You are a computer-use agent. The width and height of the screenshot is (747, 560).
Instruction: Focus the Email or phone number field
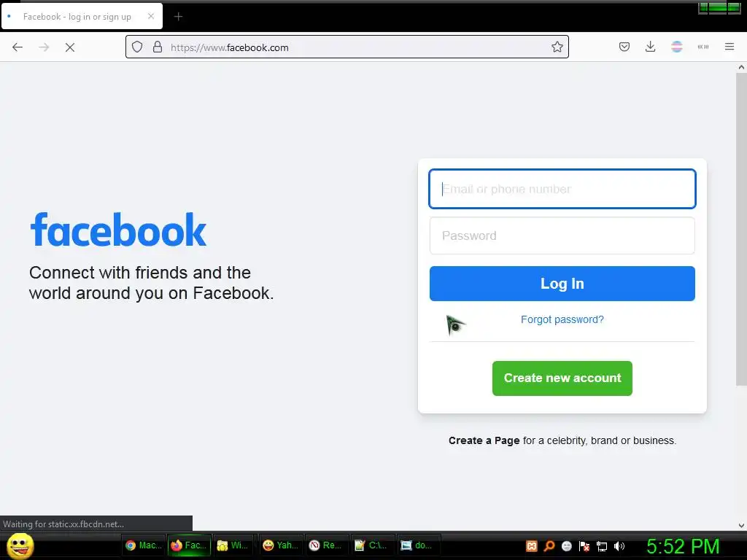pos(562,189)
